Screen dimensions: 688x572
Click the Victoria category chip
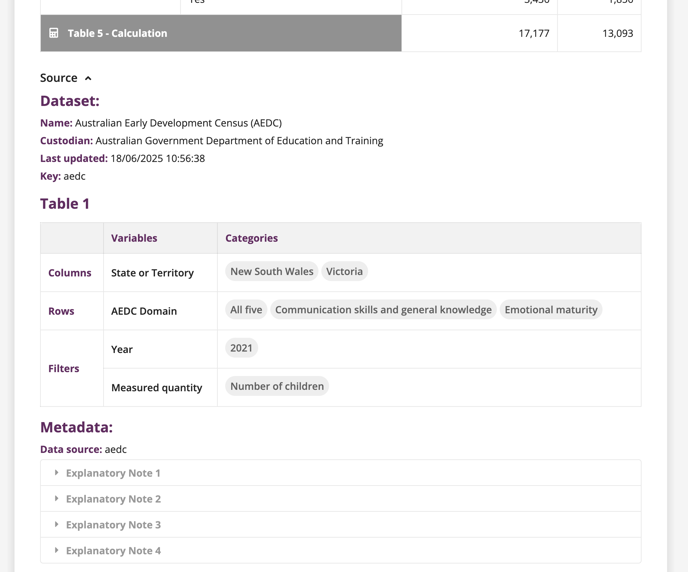click(x=344, y=272)
